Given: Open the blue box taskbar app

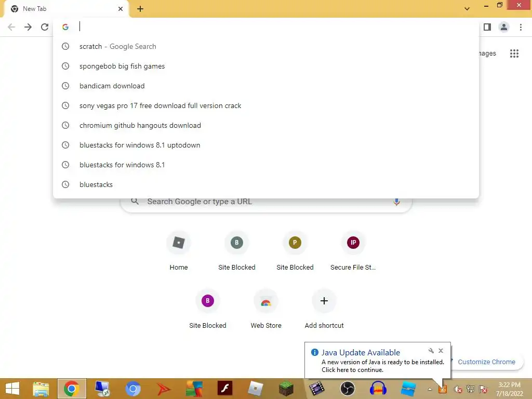Looking at the screenshot, I should coord(408,389).
